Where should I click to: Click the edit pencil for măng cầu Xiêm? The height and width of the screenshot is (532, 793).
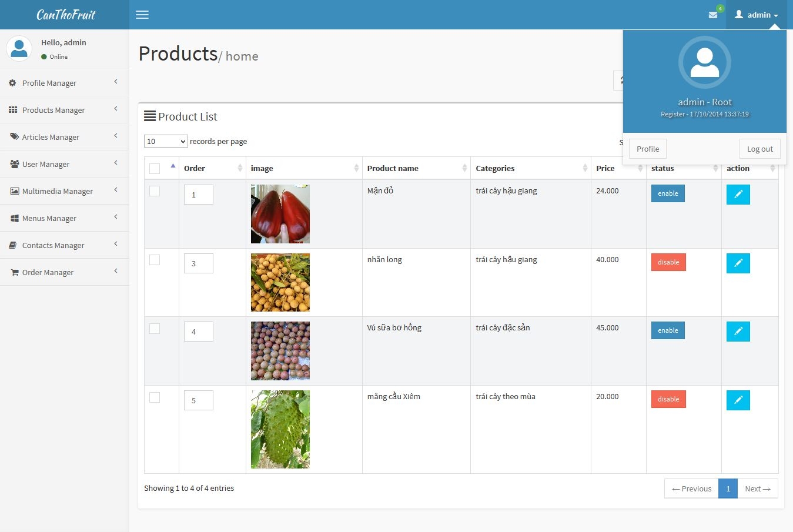(738, 400)
